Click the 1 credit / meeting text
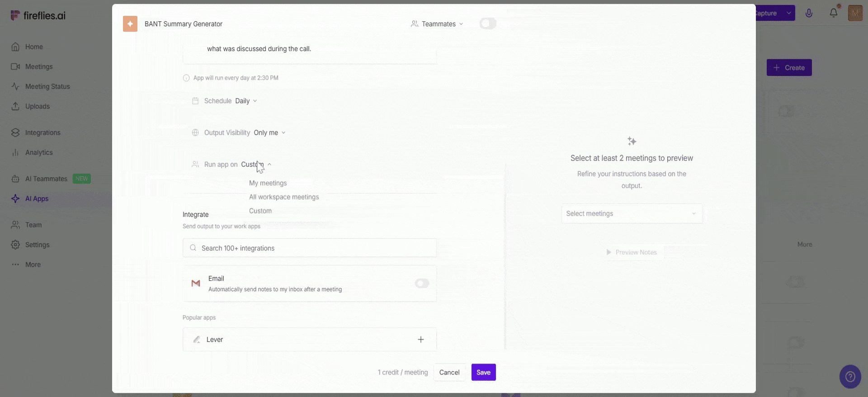The width and height of the screenshot is (868, 397). tap(403, 372)
